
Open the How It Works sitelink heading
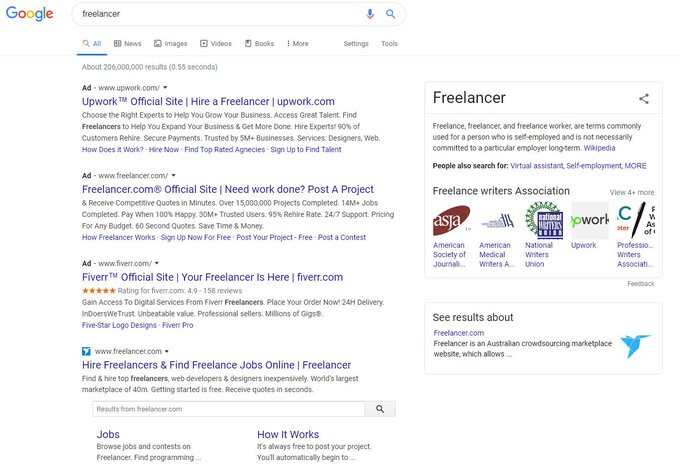tap(288, 435)
